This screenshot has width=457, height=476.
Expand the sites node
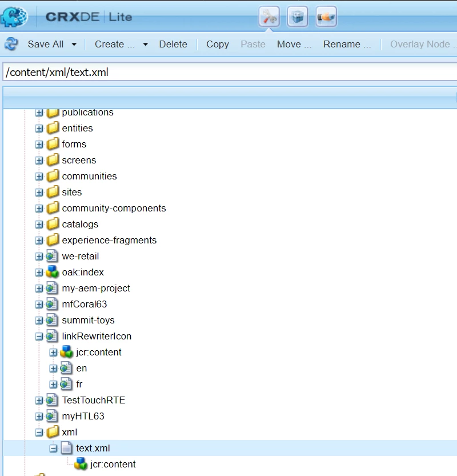tap(39, 193)
